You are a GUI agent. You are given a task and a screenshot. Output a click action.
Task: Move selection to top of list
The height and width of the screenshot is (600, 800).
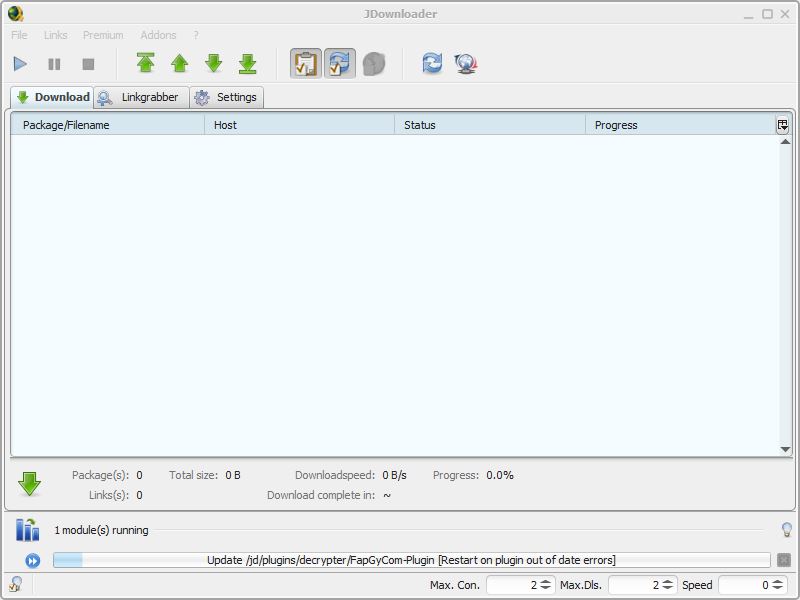pos(146,63)
